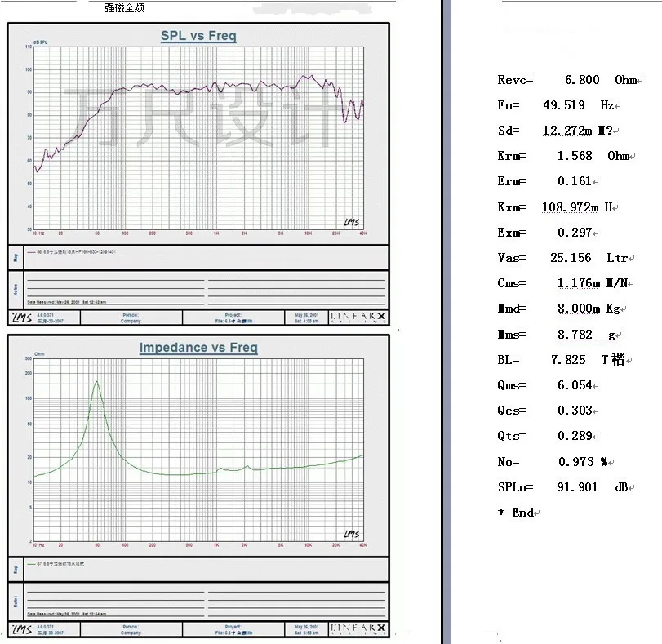Click the LINEARX logo under SPL chart
This screenshot has height=644, width=662.
coord(358,318)
